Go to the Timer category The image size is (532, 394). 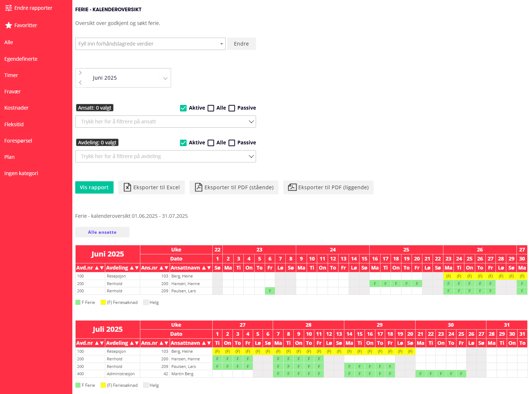tap(11, 75)
